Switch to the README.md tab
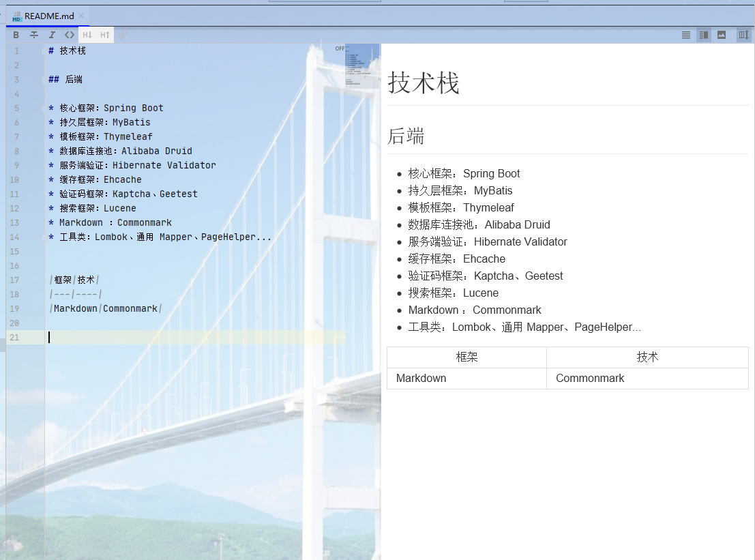755x560 pixels. (48, 16)
